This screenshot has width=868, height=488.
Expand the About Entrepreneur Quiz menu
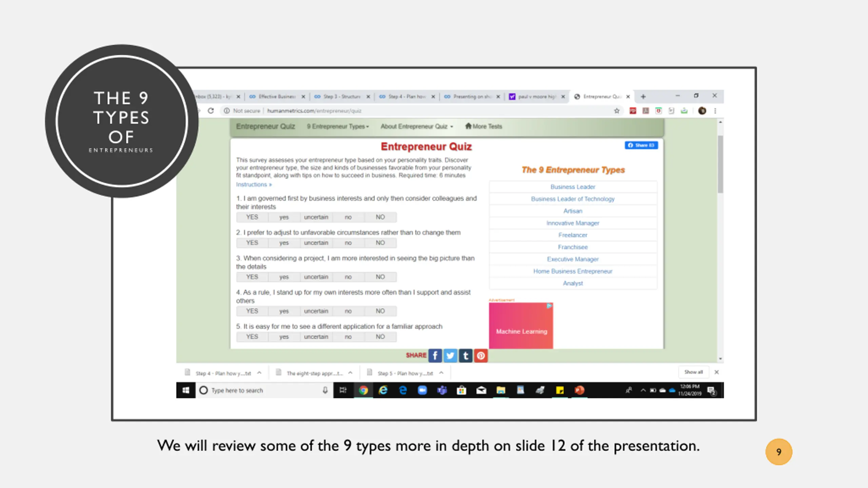(417, 126)
